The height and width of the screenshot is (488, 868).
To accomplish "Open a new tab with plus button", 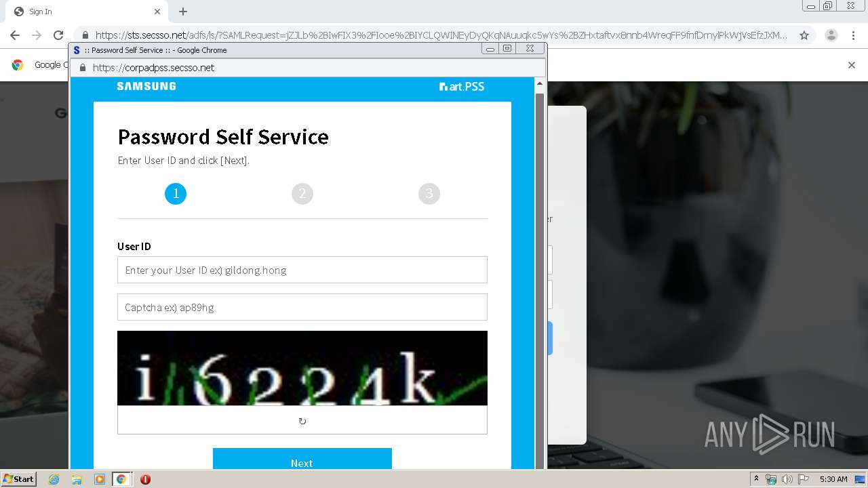I will pyautogui.click(x=183, y=12).
